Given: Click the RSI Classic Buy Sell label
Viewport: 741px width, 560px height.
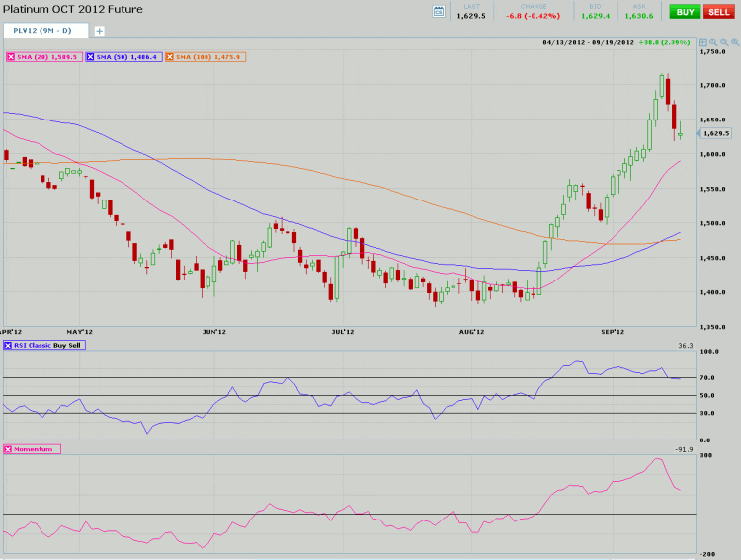Looking at the screenshot, I should tap(49, 345).
